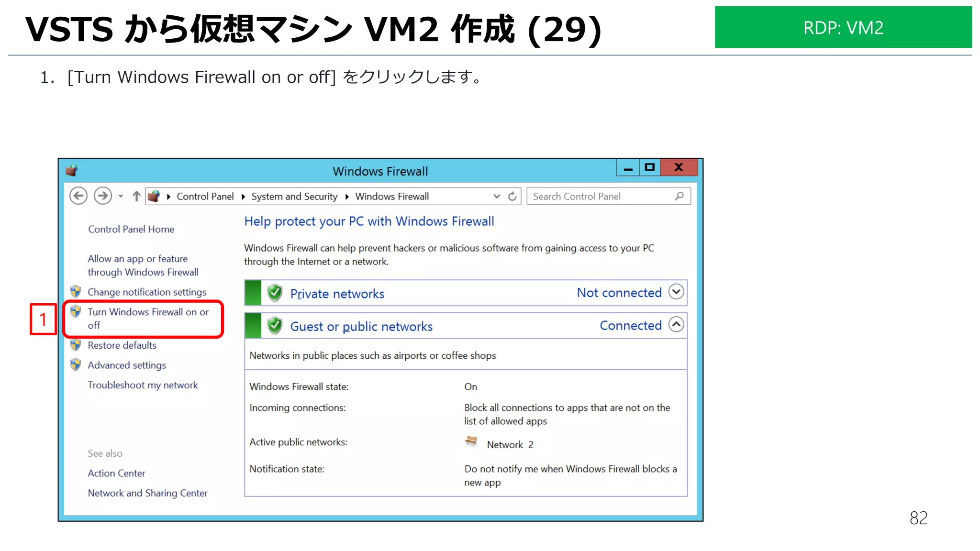Click Incoming connections label
The image size is (980, 551).
coord(297,408)
